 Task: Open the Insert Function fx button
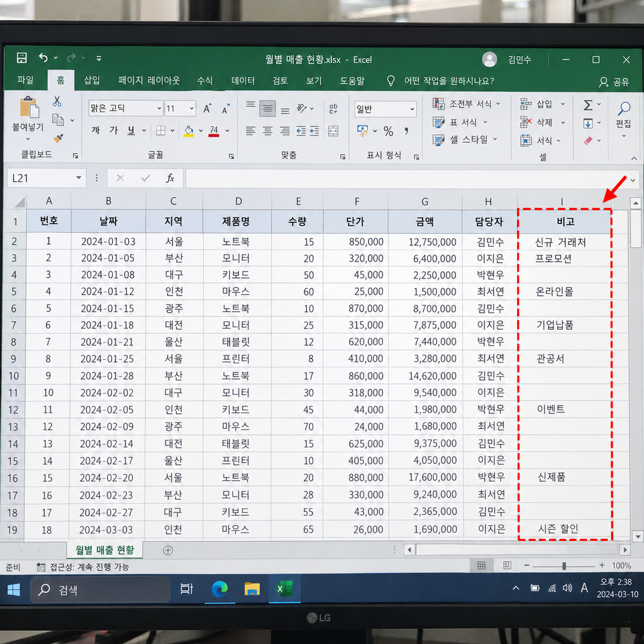(170, 178)
